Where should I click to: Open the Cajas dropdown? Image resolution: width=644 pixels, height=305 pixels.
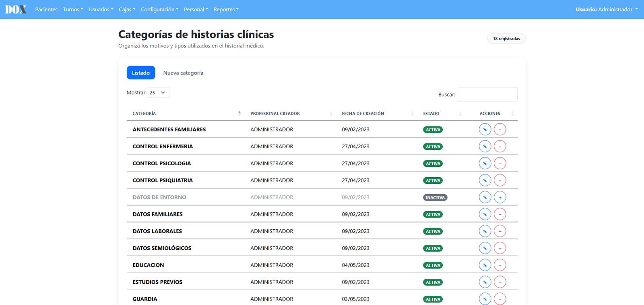tap(127, 9)
